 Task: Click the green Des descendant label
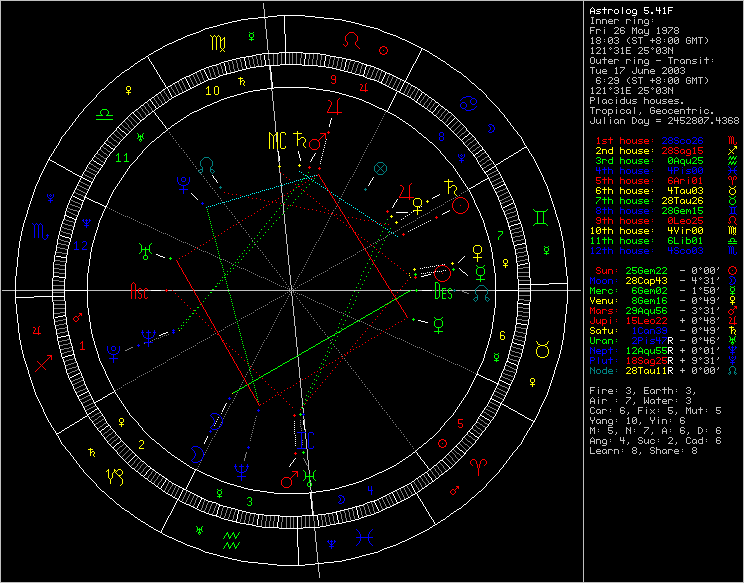pos(443,294)
